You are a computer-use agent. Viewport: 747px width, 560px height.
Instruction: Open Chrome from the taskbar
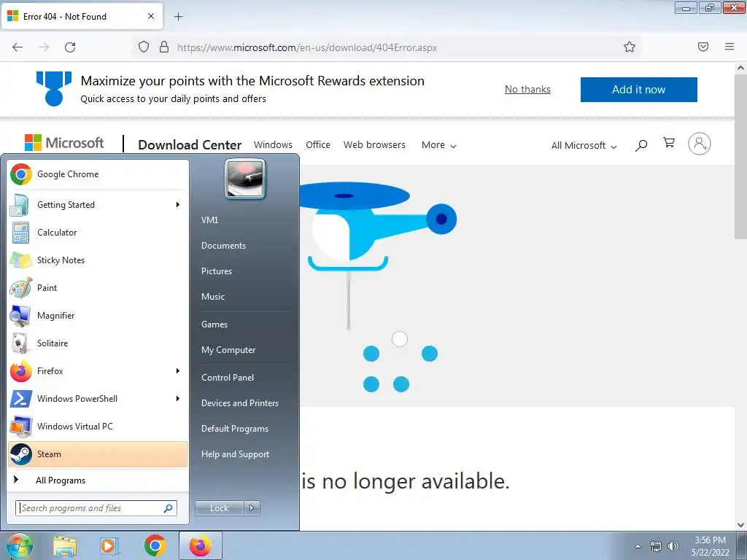point(155,545)
